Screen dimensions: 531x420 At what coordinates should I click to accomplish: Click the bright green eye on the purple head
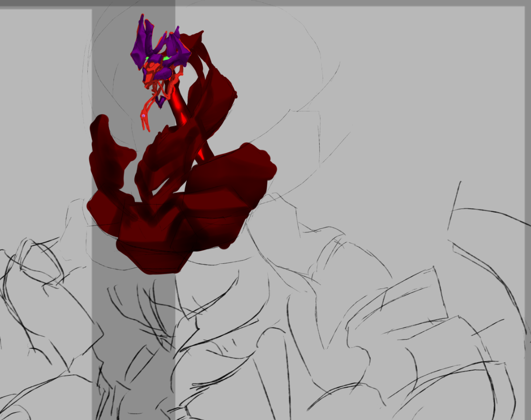tap(166, 58)
